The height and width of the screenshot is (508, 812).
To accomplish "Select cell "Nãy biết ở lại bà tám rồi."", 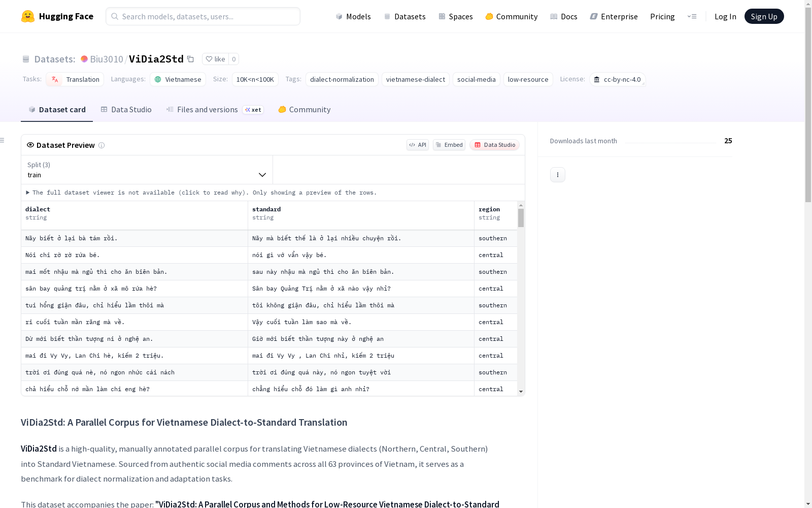I will pos(134,238).
